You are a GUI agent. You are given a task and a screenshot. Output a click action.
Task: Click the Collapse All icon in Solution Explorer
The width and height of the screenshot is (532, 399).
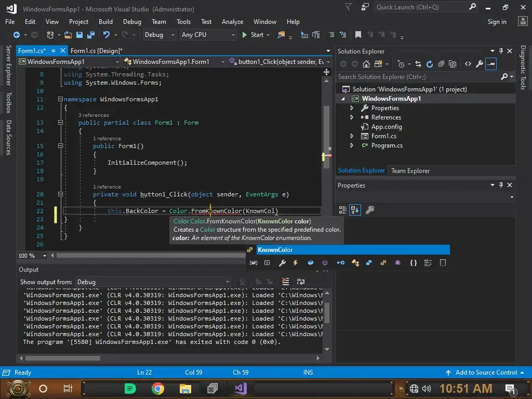[x=441, y=64]
